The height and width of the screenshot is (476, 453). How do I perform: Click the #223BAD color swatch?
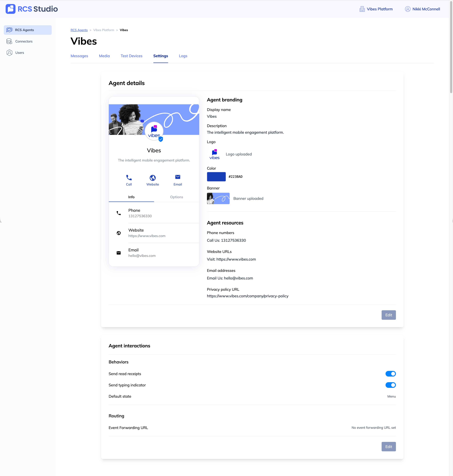[216, 177]
